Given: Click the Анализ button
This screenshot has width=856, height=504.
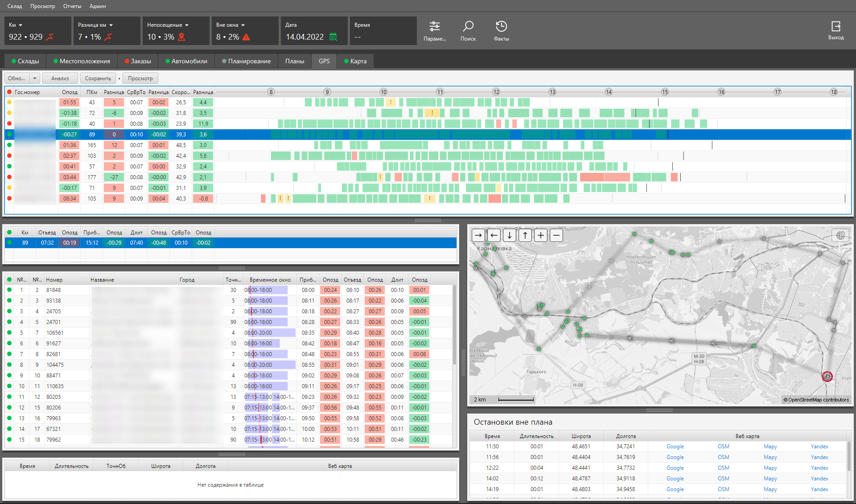Looking at the screenshot, I should 60,78.
